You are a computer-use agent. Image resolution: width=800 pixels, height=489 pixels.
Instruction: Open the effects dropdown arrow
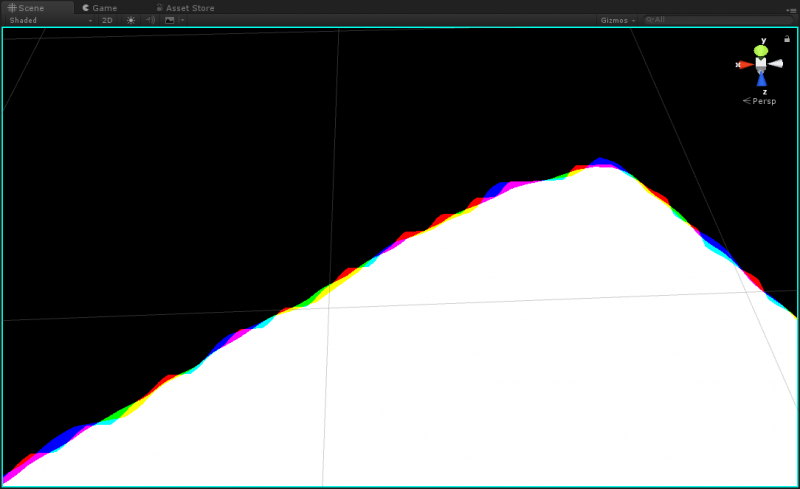pos(182,20)
